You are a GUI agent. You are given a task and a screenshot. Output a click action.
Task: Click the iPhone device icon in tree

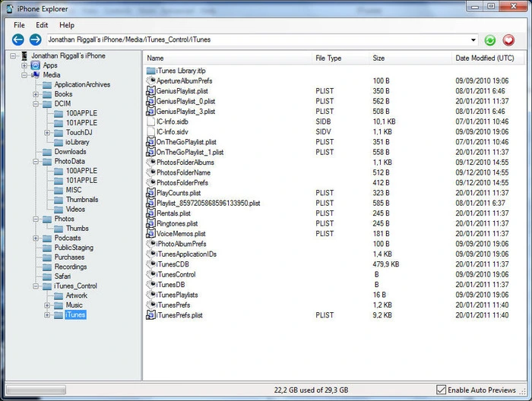[24, 56]
